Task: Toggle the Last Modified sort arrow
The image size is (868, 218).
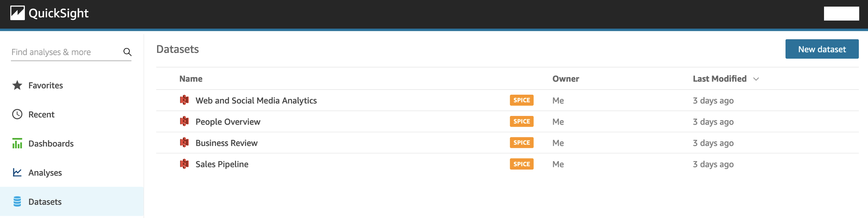Action: 756,79
